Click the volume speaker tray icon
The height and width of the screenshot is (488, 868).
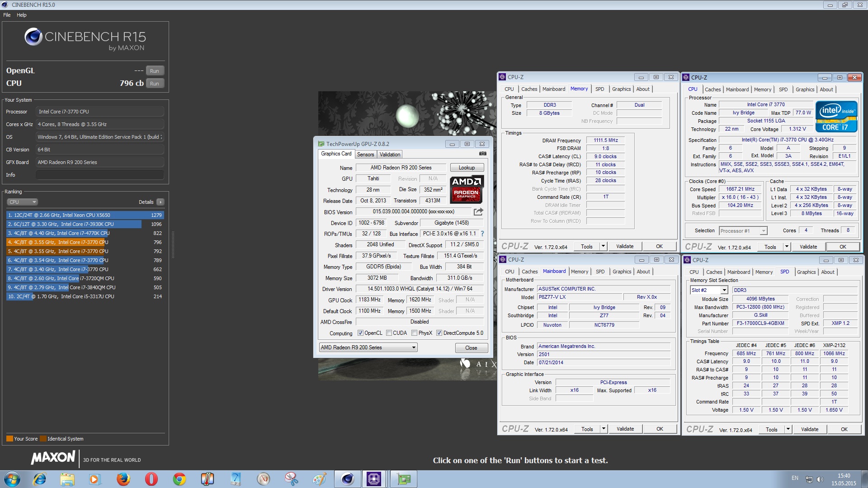point(820,479)
